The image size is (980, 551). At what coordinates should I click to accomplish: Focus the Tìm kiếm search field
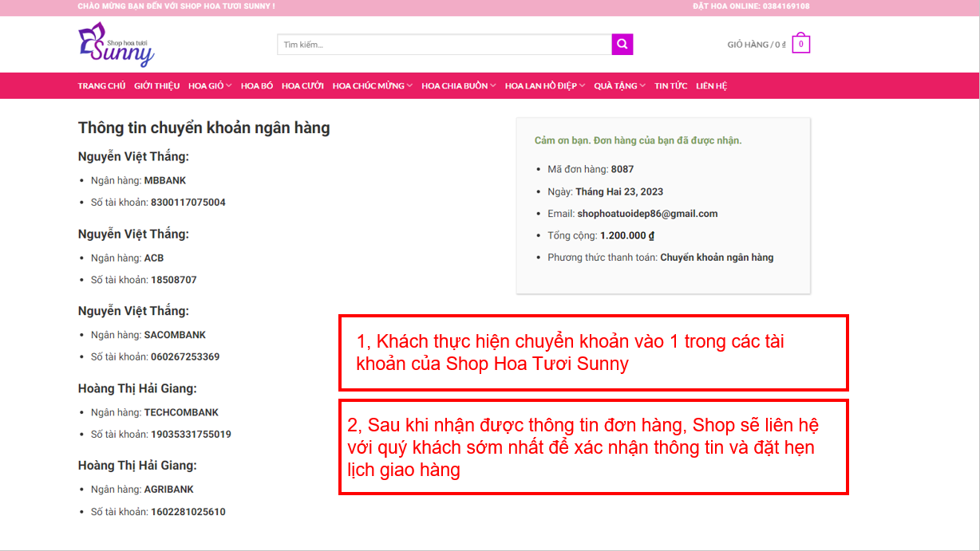[445, 45]
